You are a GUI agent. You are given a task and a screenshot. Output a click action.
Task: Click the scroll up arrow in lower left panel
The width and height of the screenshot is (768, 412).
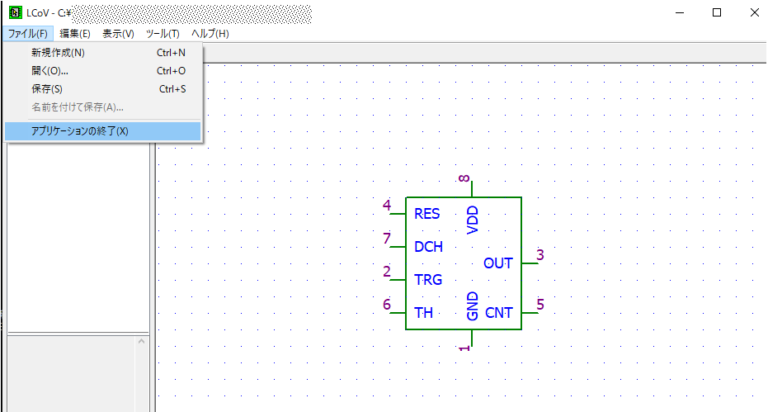[x=141, y=343]
